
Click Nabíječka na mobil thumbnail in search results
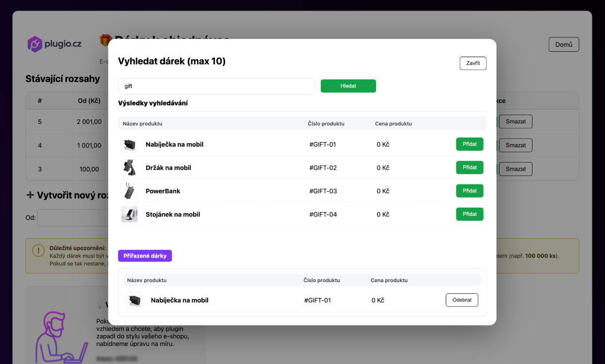(x=129, y=144)
